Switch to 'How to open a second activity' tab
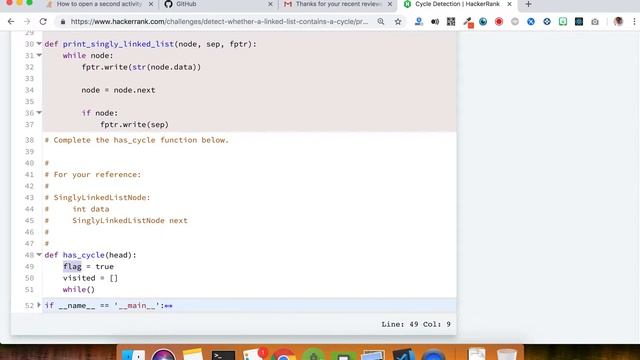 click(99, 4)
